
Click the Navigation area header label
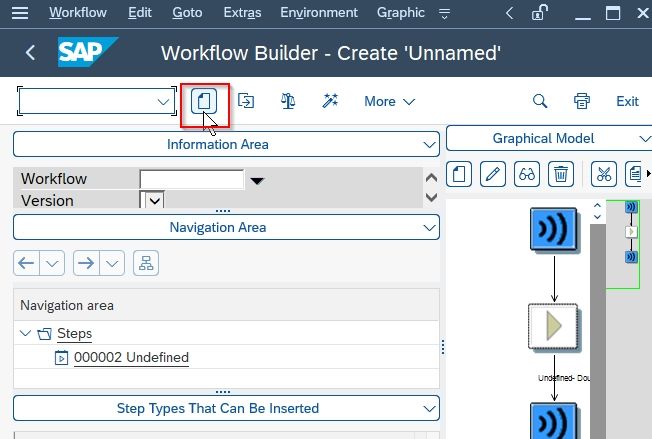pos(67,306)
